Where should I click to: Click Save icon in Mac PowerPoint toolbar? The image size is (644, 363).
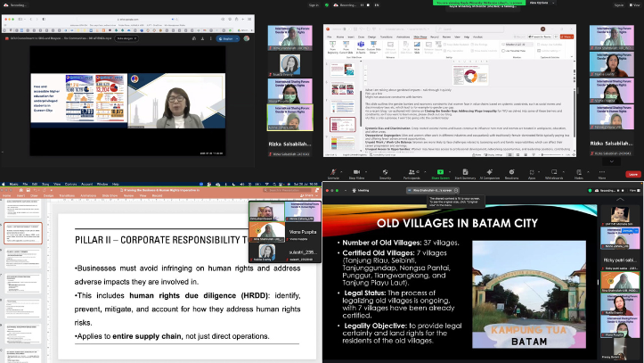[x=28, y=190]
